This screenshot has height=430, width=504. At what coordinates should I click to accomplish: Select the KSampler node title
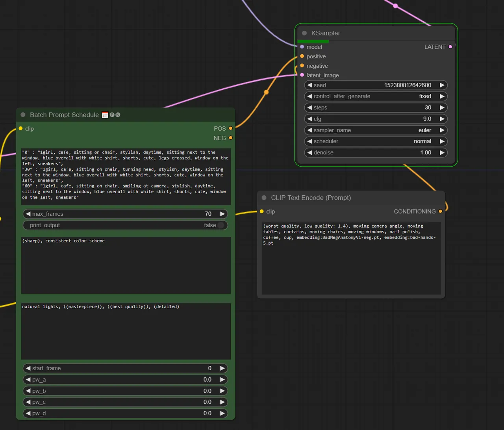point(326,33)
